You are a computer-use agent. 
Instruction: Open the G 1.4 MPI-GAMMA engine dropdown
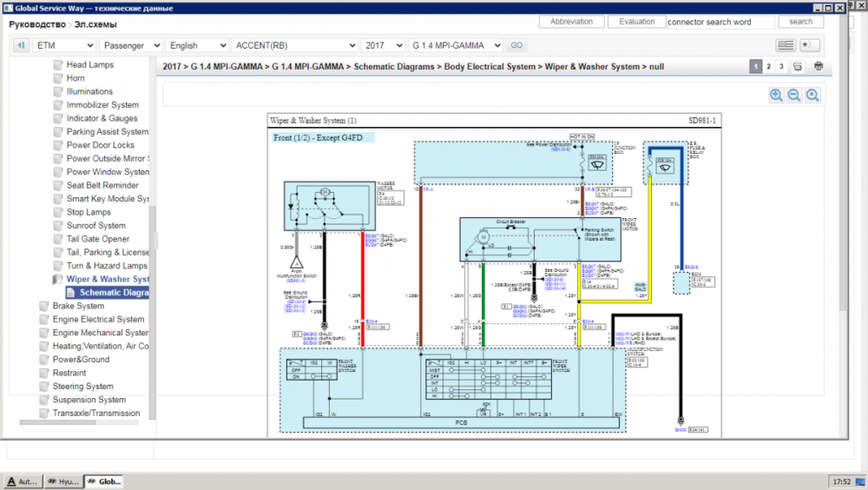[456, 45]
